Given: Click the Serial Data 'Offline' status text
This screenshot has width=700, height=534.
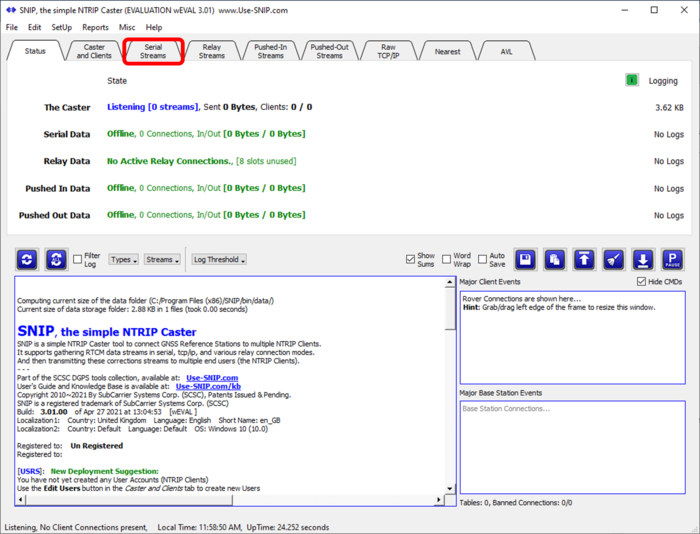Looking at the screenshot, I should click(x=121, y=134).
